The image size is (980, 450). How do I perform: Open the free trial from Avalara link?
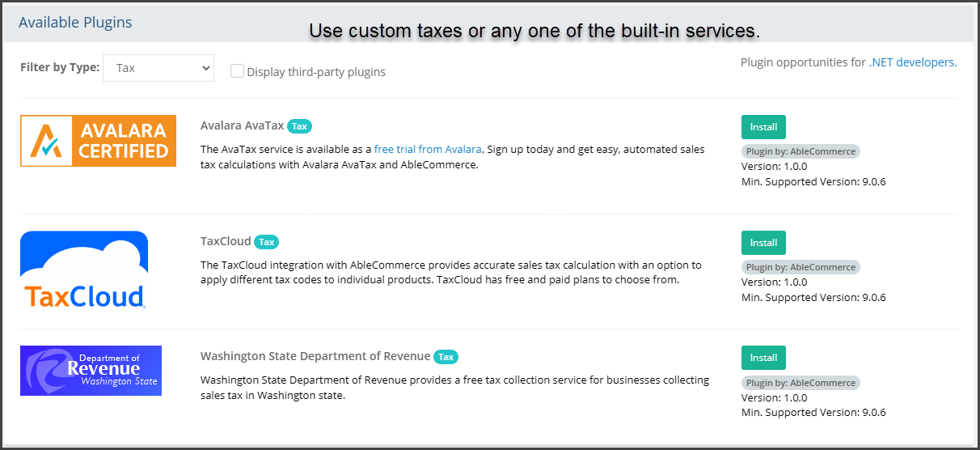[x=428, y=149]
